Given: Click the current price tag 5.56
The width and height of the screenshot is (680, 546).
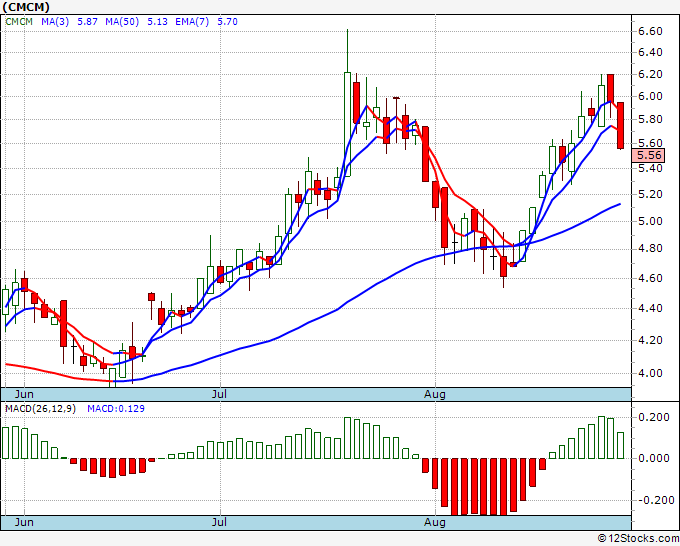Looking at the screenshot, I should pos(648,155).
